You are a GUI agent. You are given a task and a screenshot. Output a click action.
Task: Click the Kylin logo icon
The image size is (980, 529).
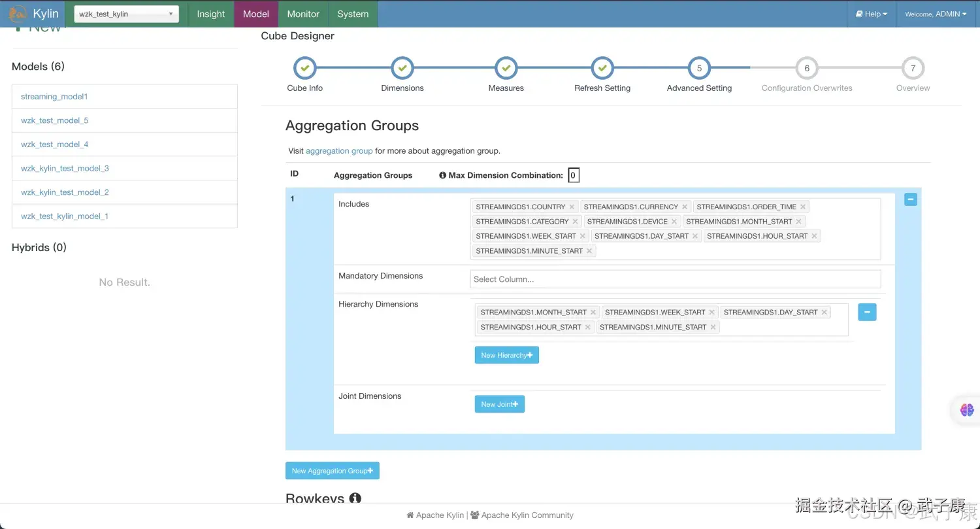pos(18,13)
